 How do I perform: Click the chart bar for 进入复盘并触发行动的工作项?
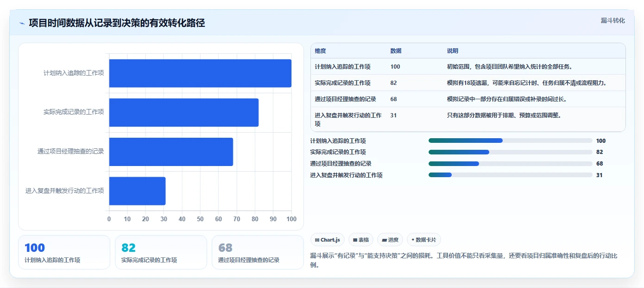(137, 191)
